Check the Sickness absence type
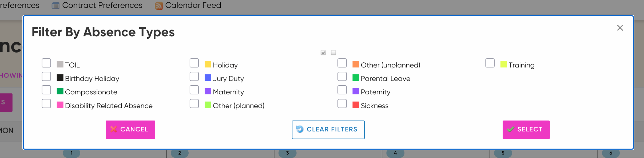The width and height of the screenshot is (644, 158). [x=342, y=103]
